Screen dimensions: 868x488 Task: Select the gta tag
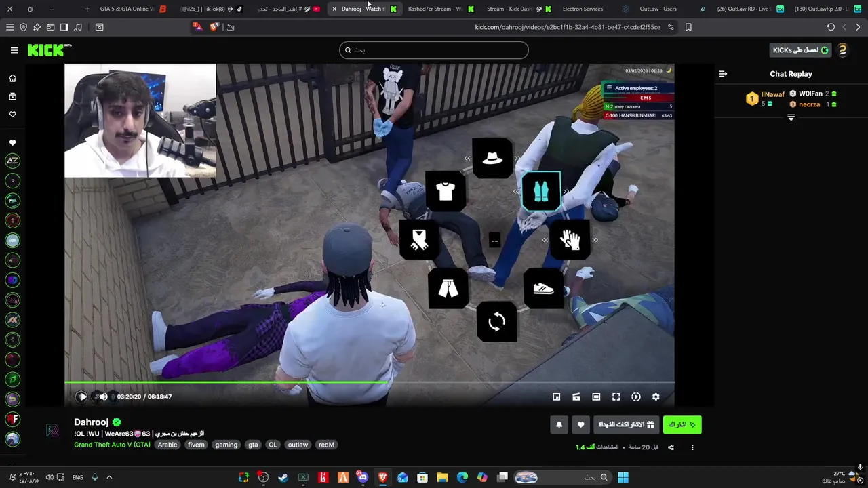coord(253,445)
